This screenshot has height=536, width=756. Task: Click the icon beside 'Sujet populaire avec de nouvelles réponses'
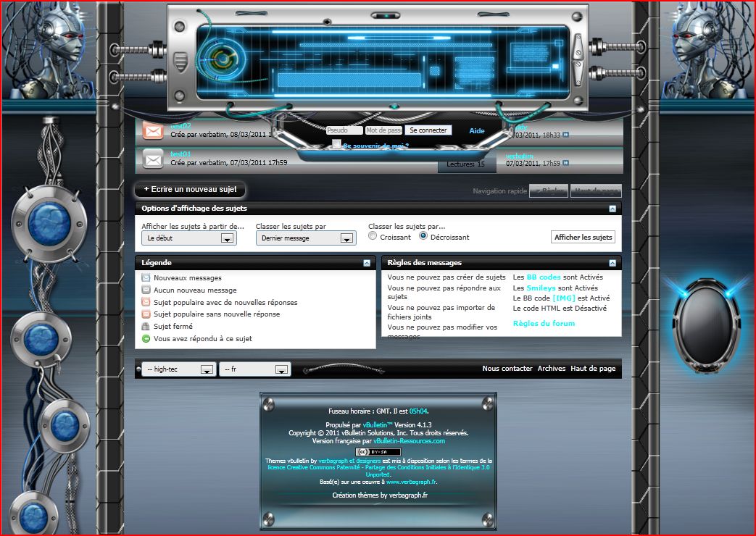pos(146,302)
